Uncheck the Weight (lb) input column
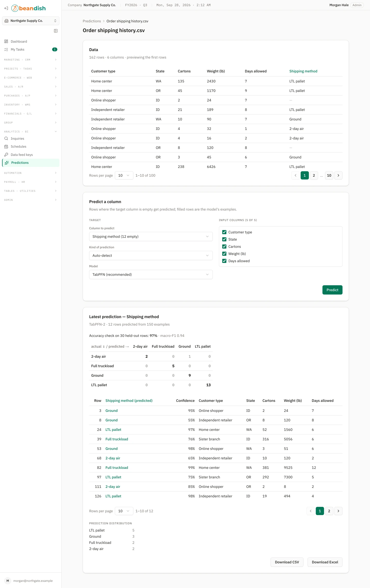This screenshot has height=588, width=370. tap(224, 254)
